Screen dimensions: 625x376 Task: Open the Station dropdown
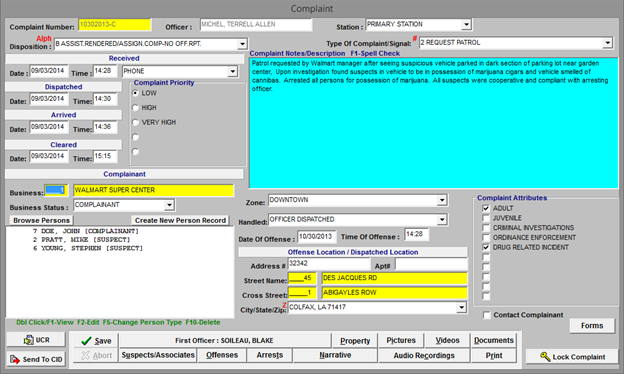click(466, 25)
